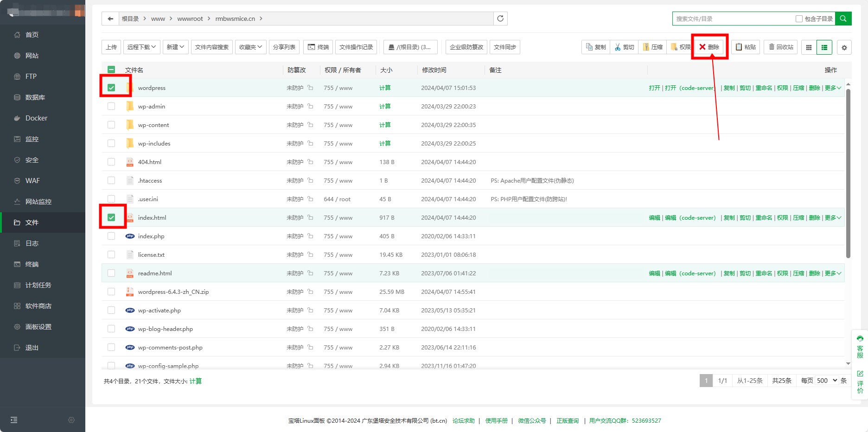Viewport: 868px width, 432px height.
Task: Paste files from clipboard
Action: pos(746,47)
